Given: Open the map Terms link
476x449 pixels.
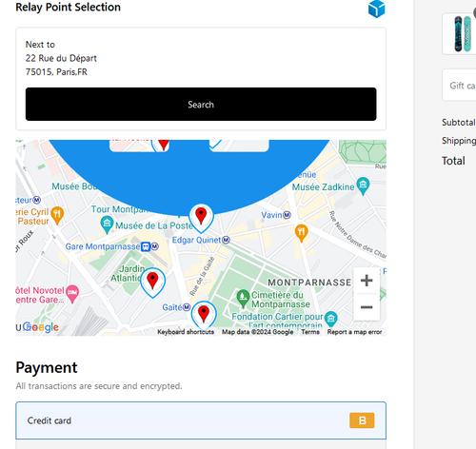Looking at the screenshot, I should pyautogui.click(x=310, y=332).
